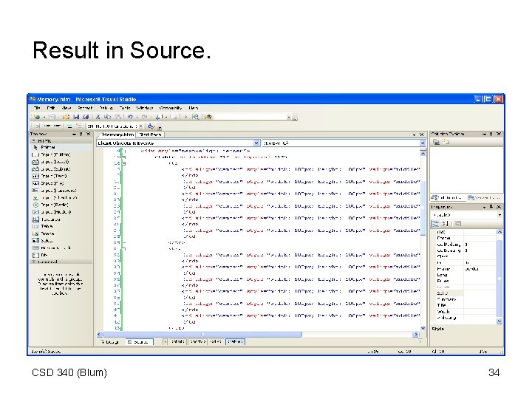
Task: Collapse the HTML group in Toolbox
Action: click(33, 141)
